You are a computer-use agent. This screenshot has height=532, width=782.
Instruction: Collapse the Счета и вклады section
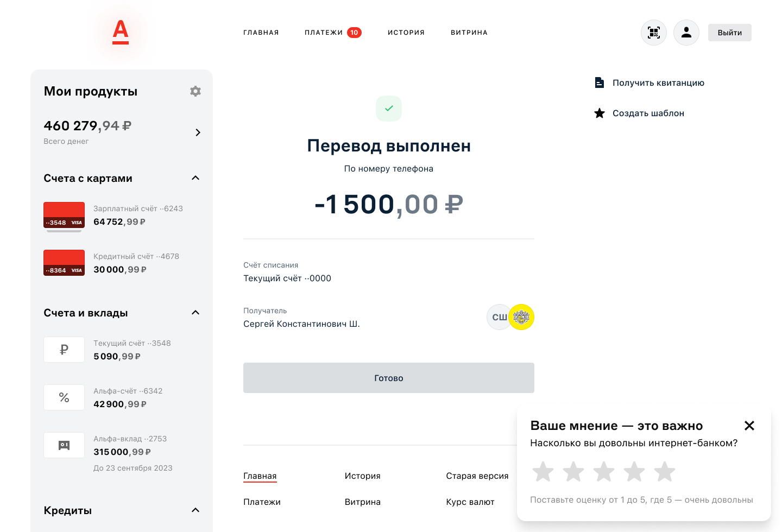(x=195, y=313)
